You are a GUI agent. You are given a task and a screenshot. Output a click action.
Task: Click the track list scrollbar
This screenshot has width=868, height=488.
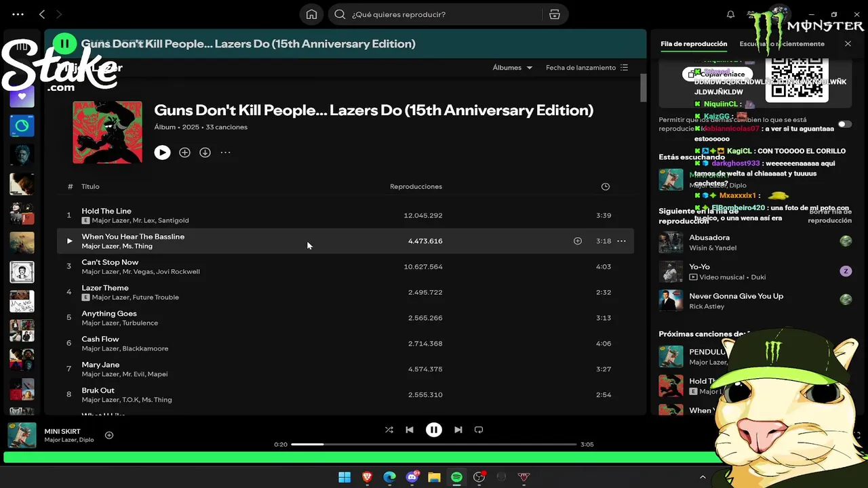point(643,87)
